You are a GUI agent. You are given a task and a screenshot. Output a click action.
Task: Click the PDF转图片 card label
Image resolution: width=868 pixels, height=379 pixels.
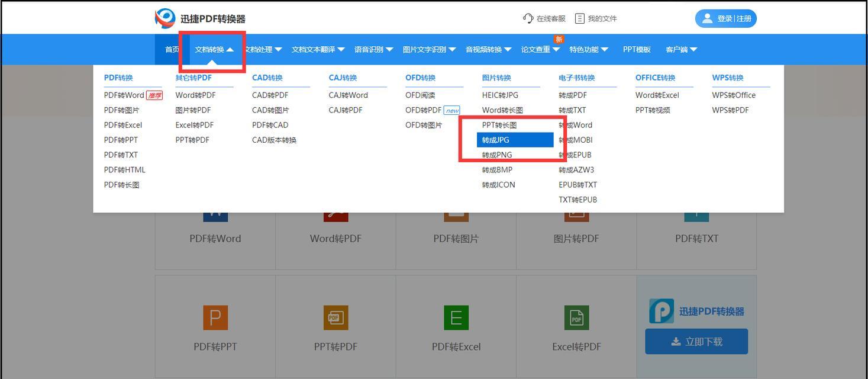(456, 239)
